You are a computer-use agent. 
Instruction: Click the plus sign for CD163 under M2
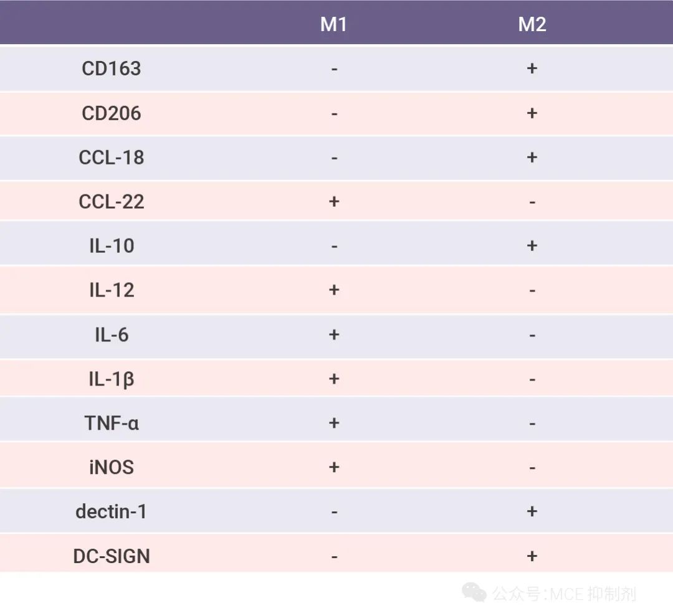coord(532,69)
